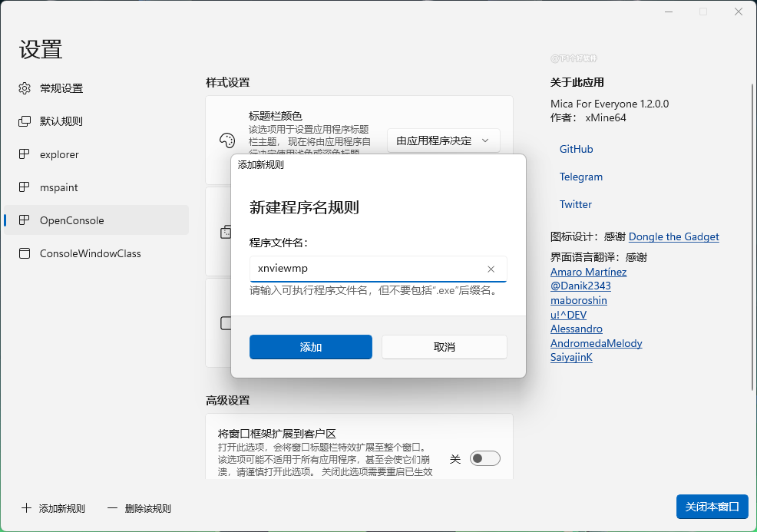This screenshot has height=532, width=757.
Task: Click the 默认规则 sidebar icon
Action: click(x=25, y=121)
